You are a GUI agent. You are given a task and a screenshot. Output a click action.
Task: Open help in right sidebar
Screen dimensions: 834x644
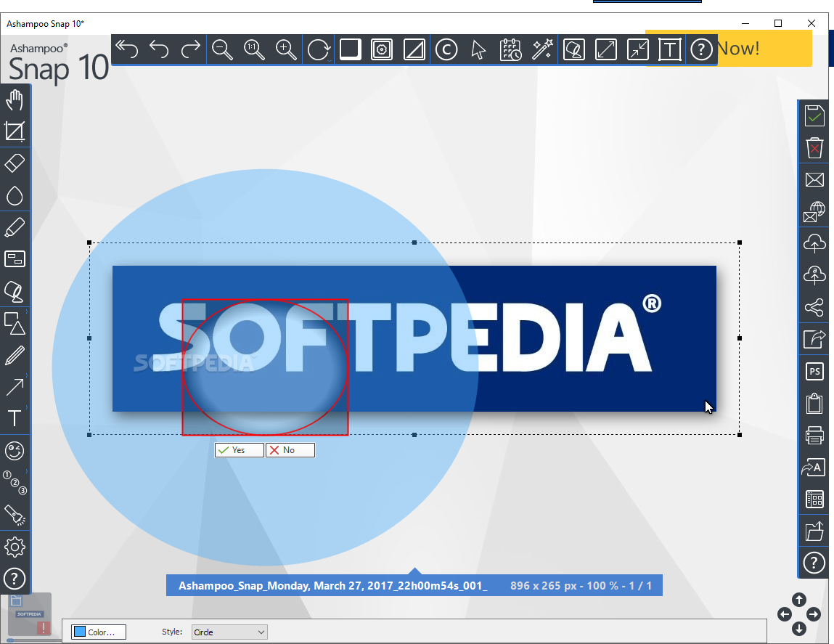(x=814, y=563)
